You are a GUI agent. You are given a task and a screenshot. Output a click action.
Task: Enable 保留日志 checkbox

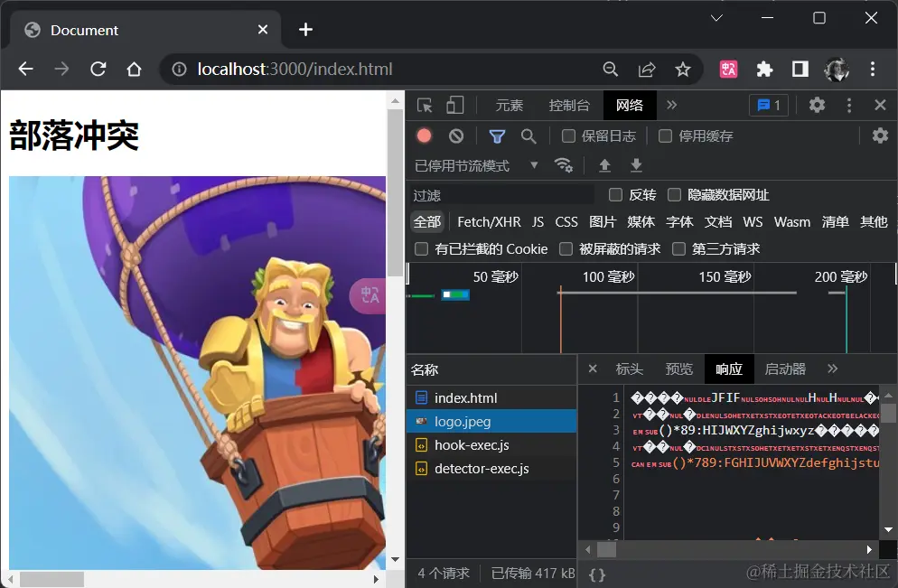[x=568, y=135]
